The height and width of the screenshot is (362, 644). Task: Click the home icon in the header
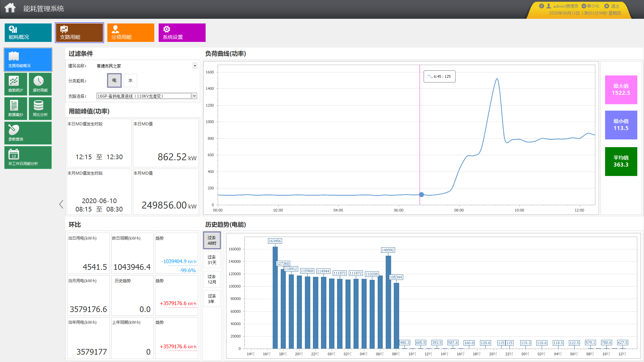point(10,8)
